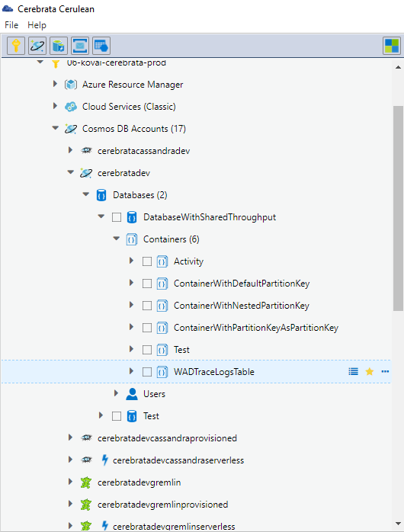
Task: Click the storage account toolbar icon
Action: tap(59, 46)
